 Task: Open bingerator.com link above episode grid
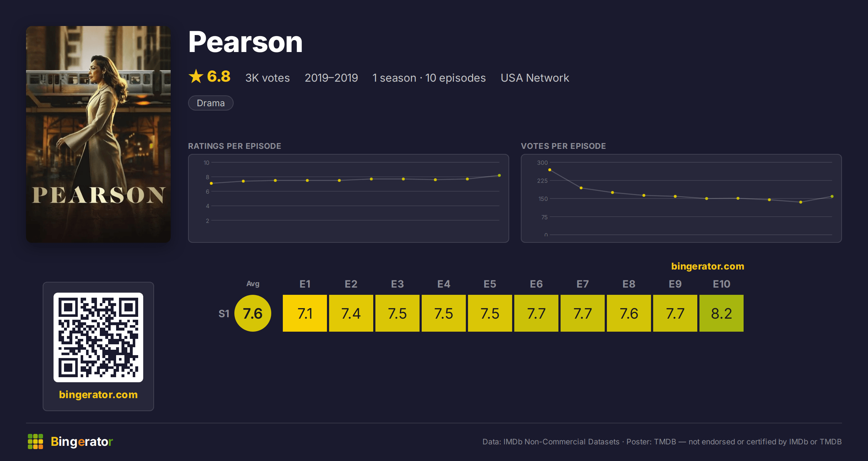(x=707, y=266)
